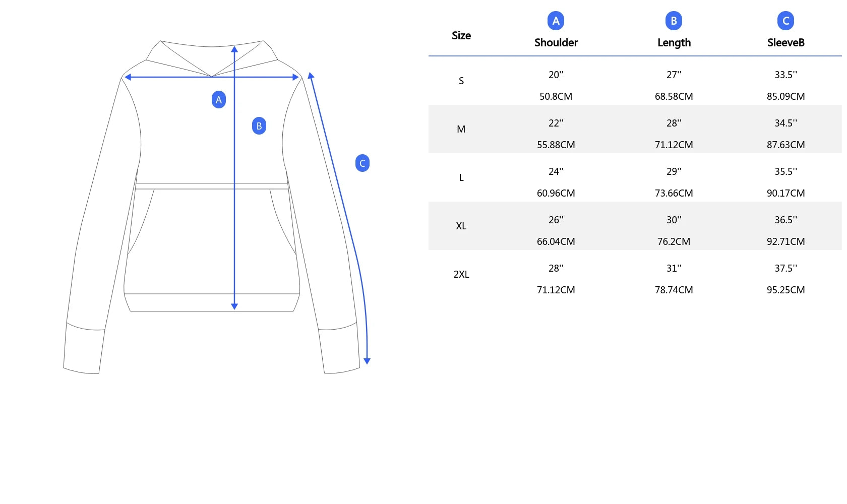847x504 pixels.
Task: Click the B badge above the Length header
Action: click(674, 21)
